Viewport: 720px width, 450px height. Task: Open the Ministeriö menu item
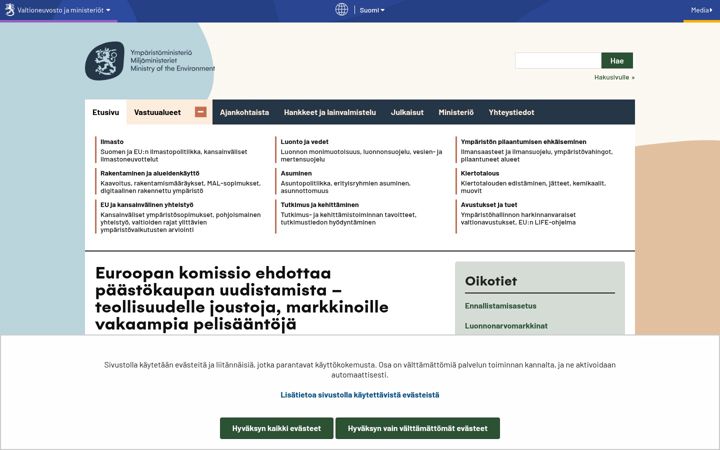(x=456, y=112)
